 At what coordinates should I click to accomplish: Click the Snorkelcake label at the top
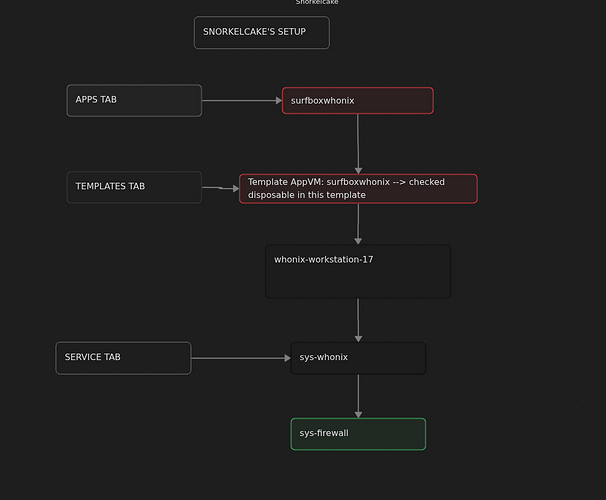coord(316,3)
